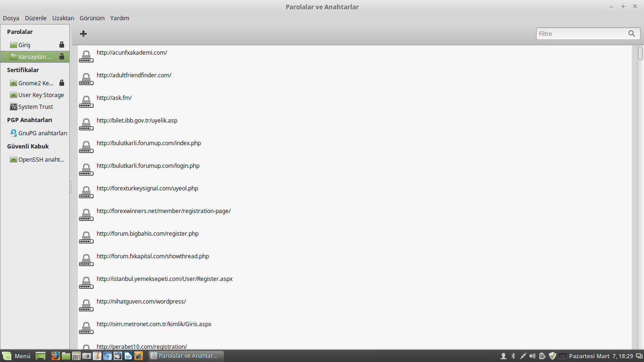The height and width of the screenshot is (362, 644).
Task: Select the forexwinners.net registration-page entry
Action: 355,215
